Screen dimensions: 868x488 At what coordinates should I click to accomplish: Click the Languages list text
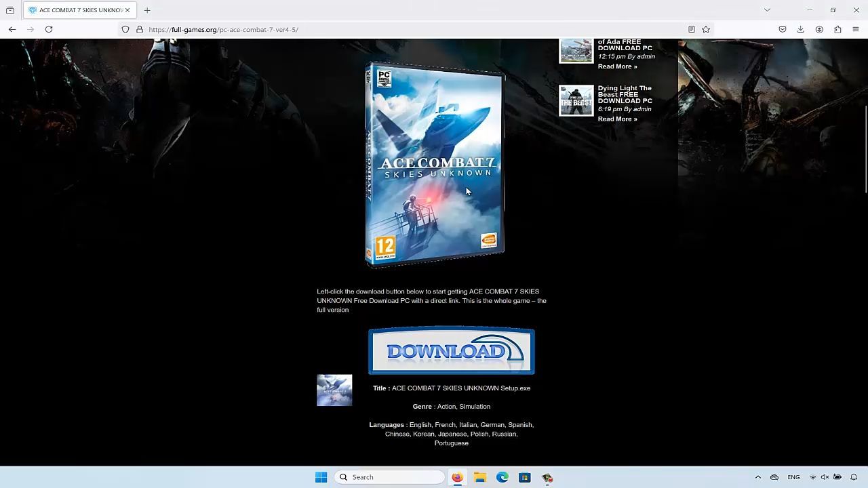452,434
